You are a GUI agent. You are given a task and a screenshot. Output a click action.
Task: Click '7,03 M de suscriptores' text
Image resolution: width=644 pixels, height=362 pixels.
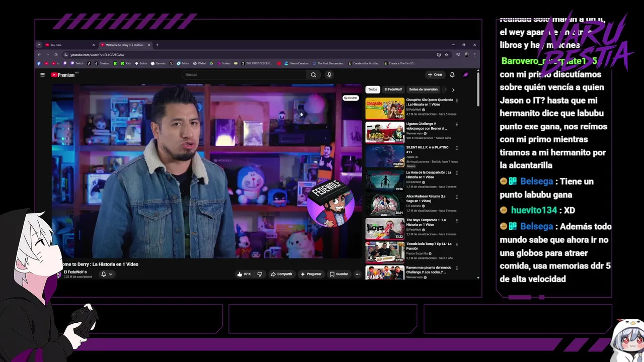(x=78, y=277)
